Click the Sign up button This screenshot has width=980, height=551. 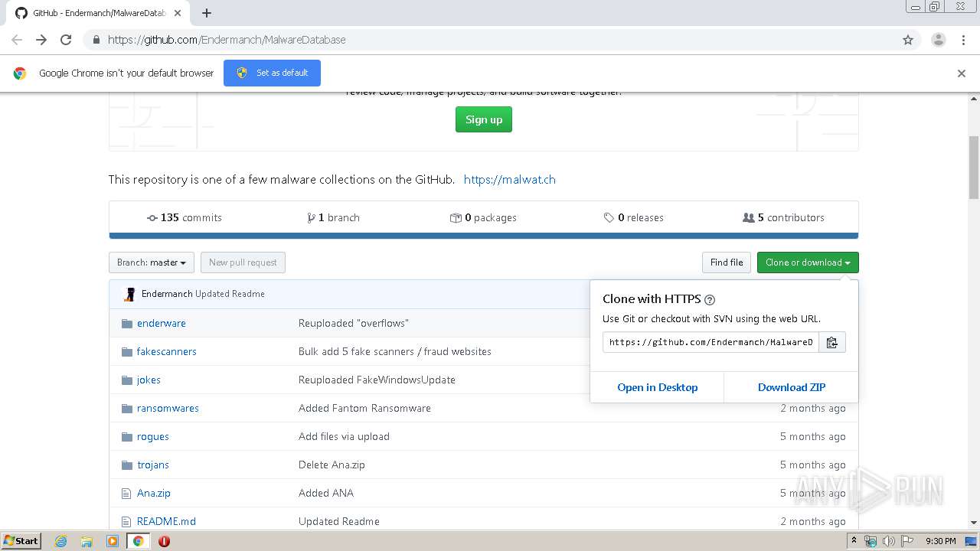click(484, 119)
